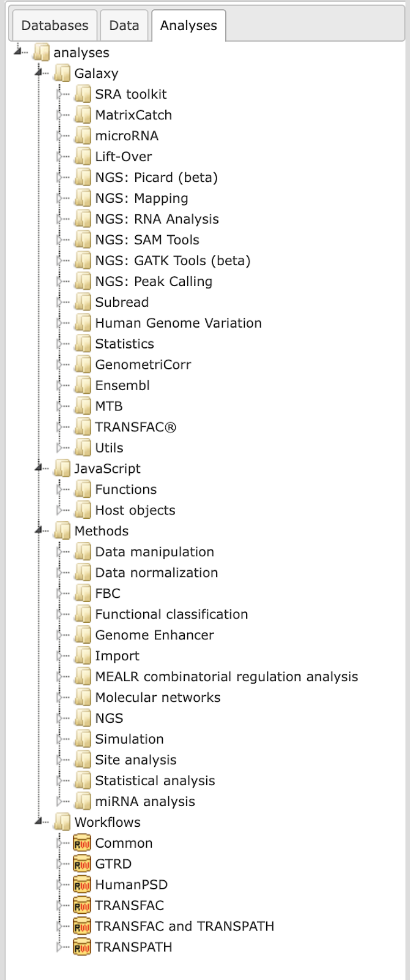Screen dimensions: 410x980
Task: Switch to the Databases tab
Action: pyautogui.click(x=54, y=26)
